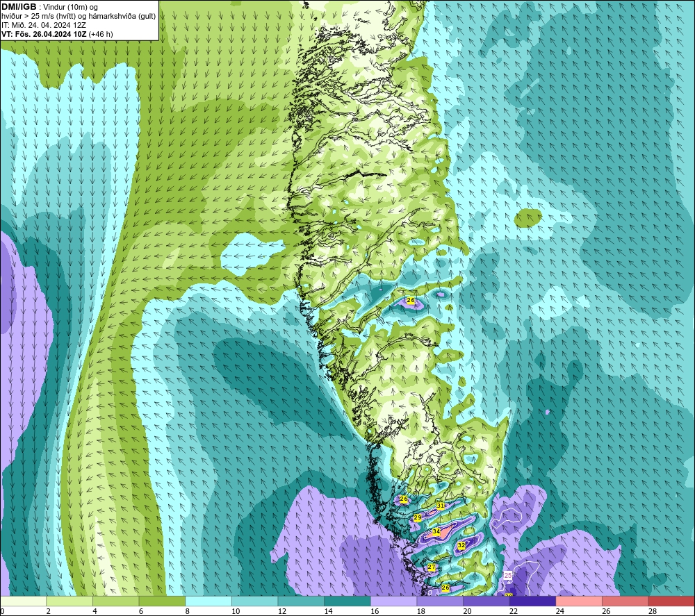Pick the 26–28 m/s salmon legend swatch
Viewport: 695px width, 616px height.
[x=625, y=601]
